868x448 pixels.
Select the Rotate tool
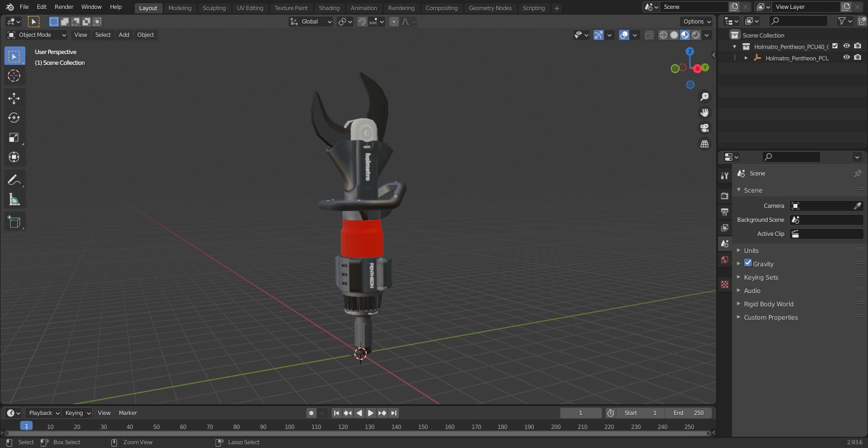[x=14, y=118]
